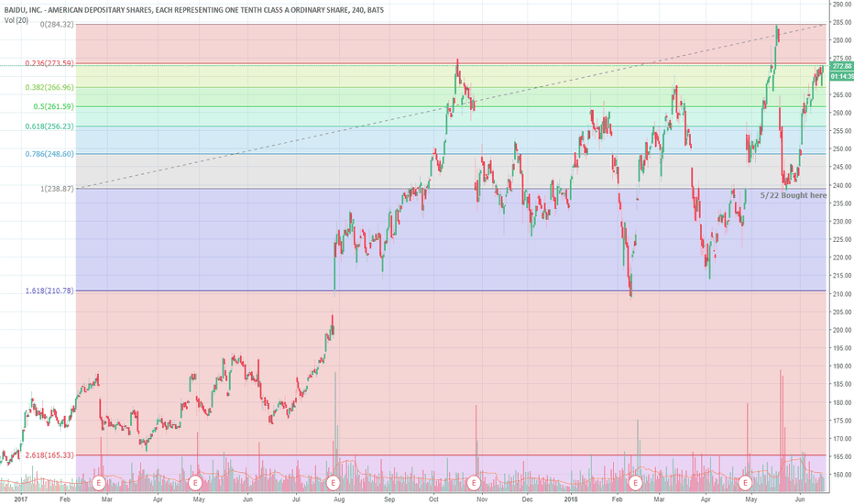854x504 pixels.
Task: Click the earnings E marker just before Nov
Action: click(474, 483)
